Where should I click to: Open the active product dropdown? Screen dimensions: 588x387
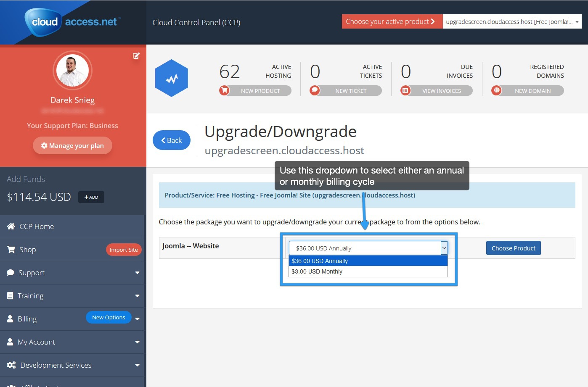coord(512,22)
